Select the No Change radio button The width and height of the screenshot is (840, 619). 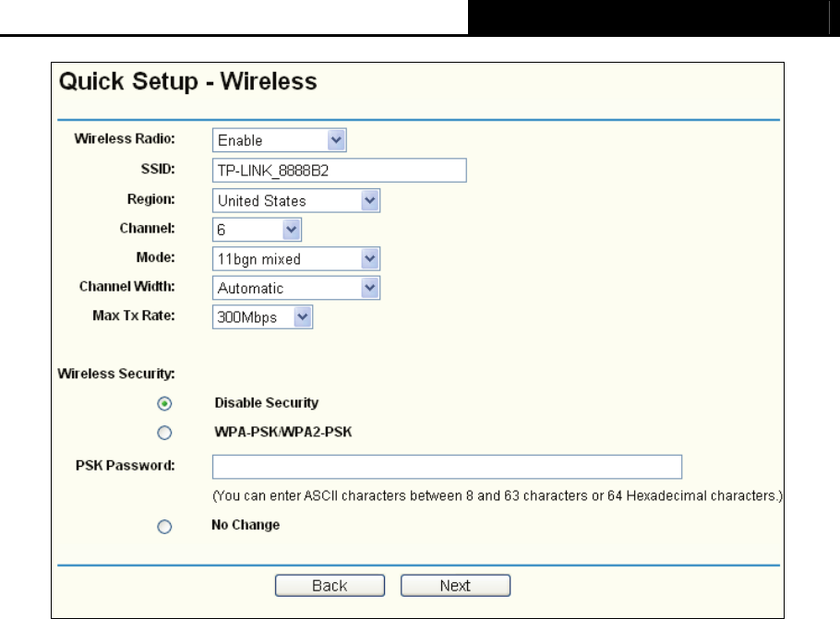164,527
